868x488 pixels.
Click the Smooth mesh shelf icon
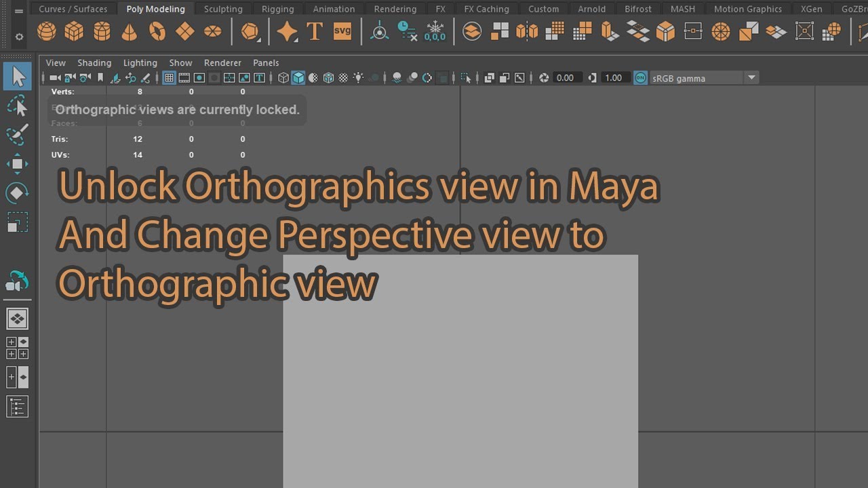555,31
